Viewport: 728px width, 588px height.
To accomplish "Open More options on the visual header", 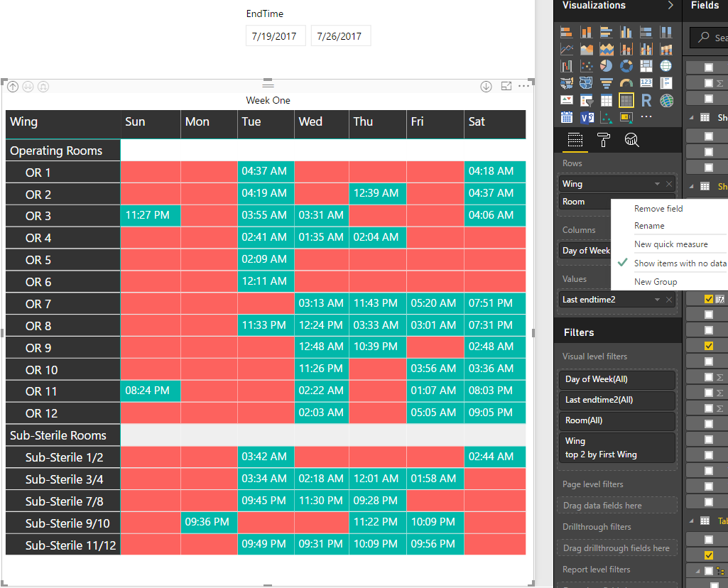I will (x=523, y=86).
